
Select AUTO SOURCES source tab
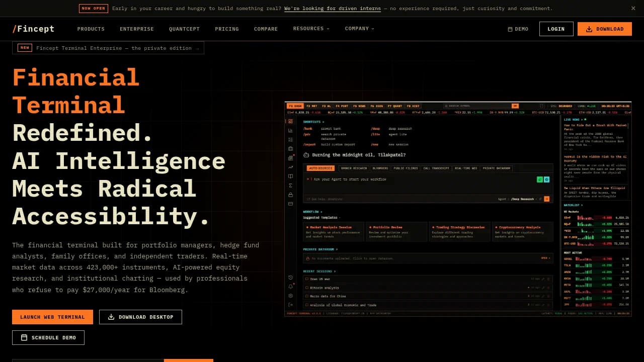click(x=320, y=168)
